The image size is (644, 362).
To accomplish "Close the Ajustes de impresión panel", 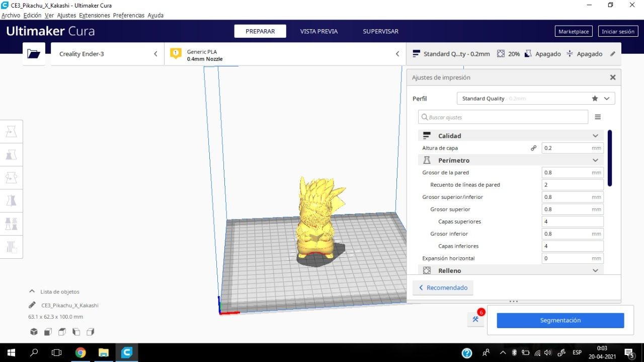I will point(613,78).
